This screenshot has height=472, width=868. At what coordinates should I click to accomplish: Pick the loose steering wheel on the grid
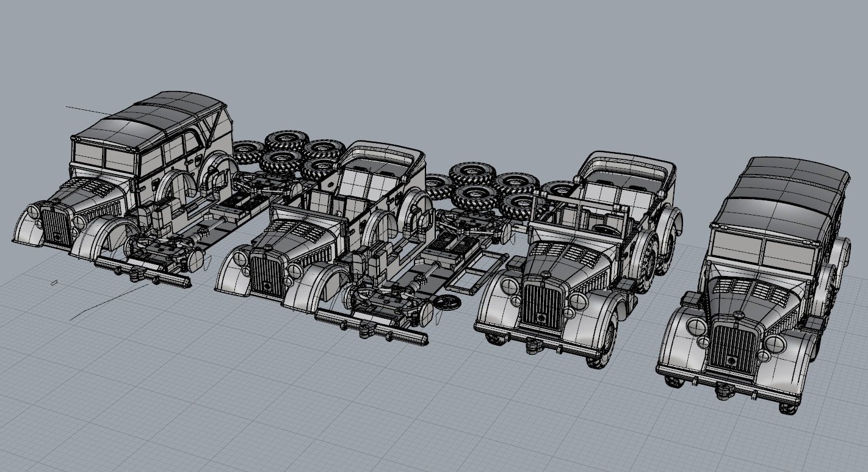pyautogui.click(x=447, y=302)
